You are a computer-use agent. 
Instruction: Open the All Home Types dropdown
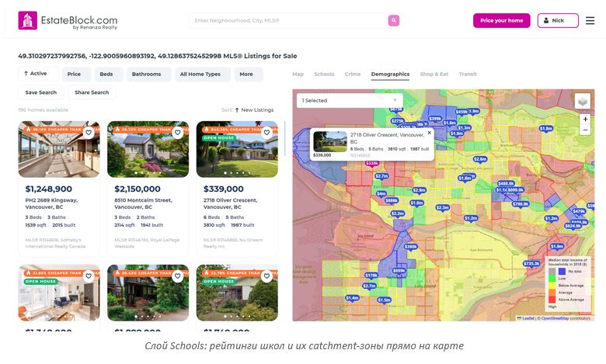coord(203,74)
